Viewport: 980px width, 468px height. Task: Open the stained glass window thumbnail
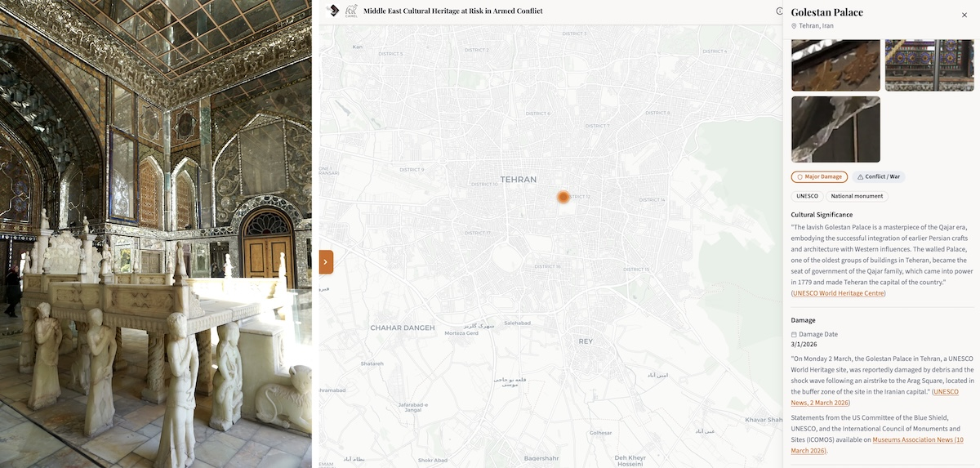tap(929, 65)
